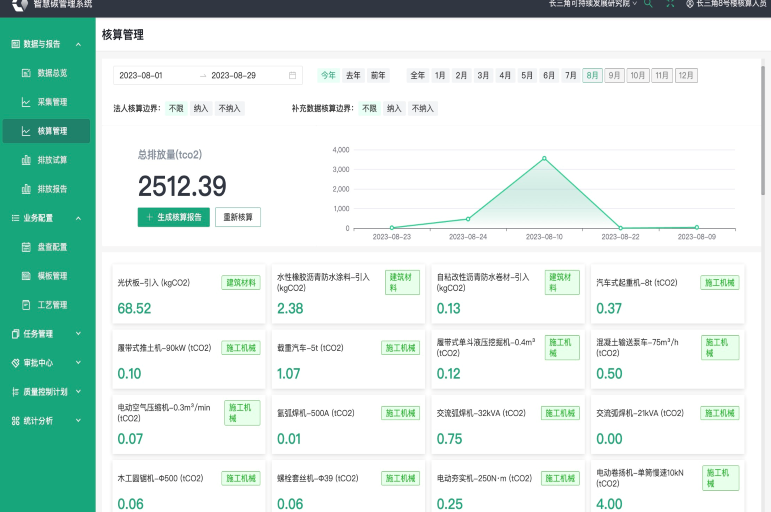This screenshot has height=512, width=771.
Task: Open 数据总览 in the sidebar
Action: (52, 73)
